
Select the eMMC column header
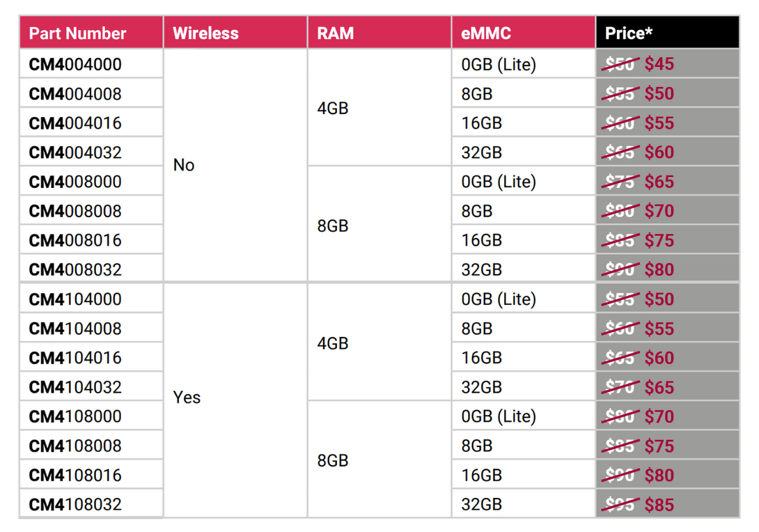coord(486,33)
